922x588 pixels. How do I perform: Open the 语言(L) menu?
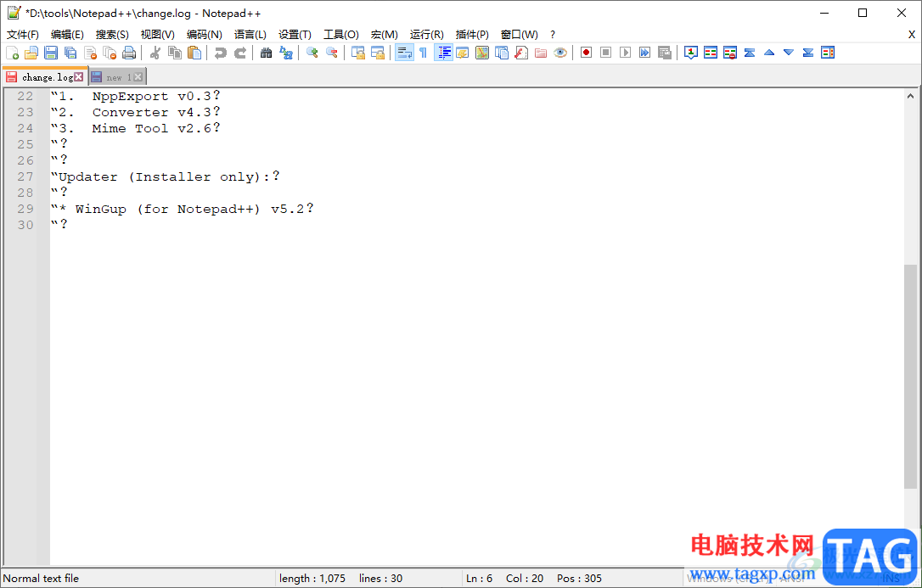250,35
